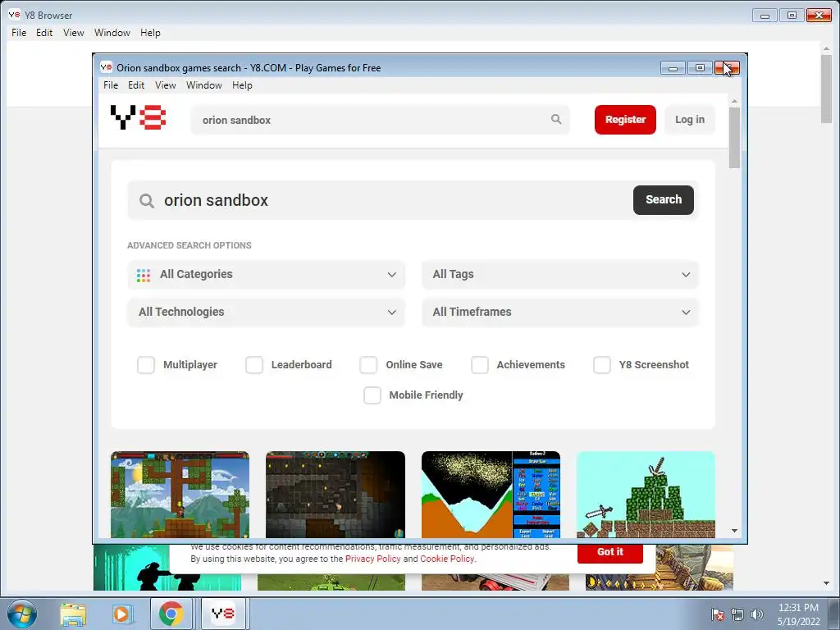Click the Y8 logo in the site header
This screenshot has height=630, width=840.
click(x=138, y=117)
